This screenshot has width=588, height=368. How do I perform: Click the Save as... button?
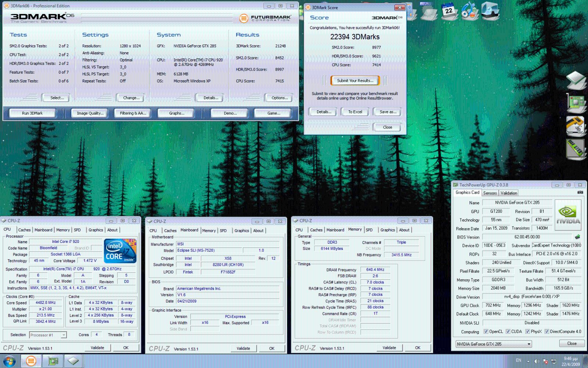(388, 112)
